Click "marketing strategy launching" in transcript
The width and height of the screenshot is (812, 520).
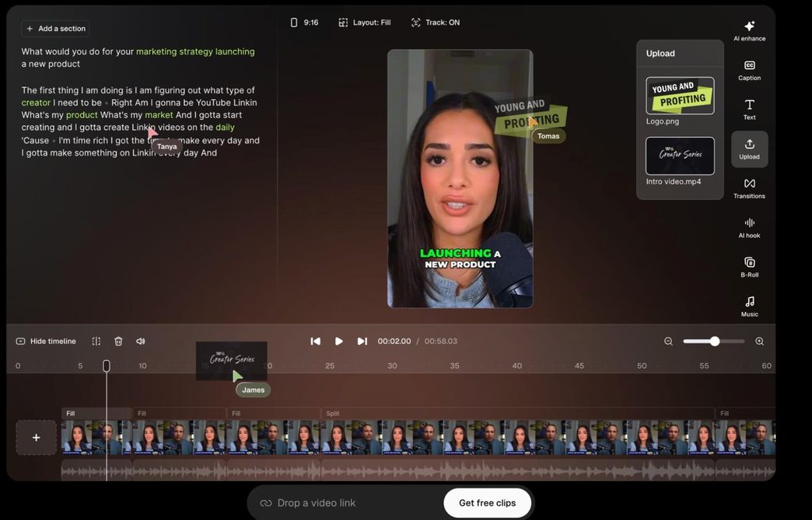click(x=195, y=52)
